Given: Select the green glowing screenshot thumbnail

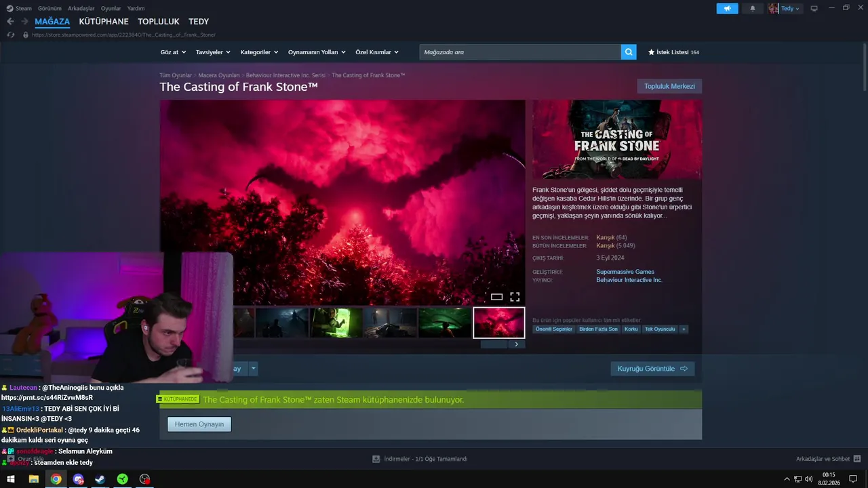Looking at the screenshot, I should pos(336,323).
